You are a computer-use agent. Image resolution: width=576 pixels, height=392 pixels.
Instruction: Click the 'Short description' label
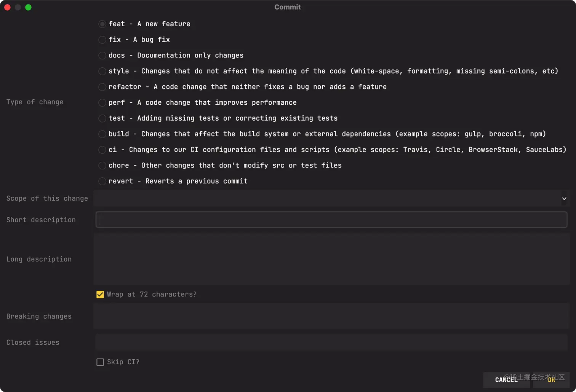41,220
